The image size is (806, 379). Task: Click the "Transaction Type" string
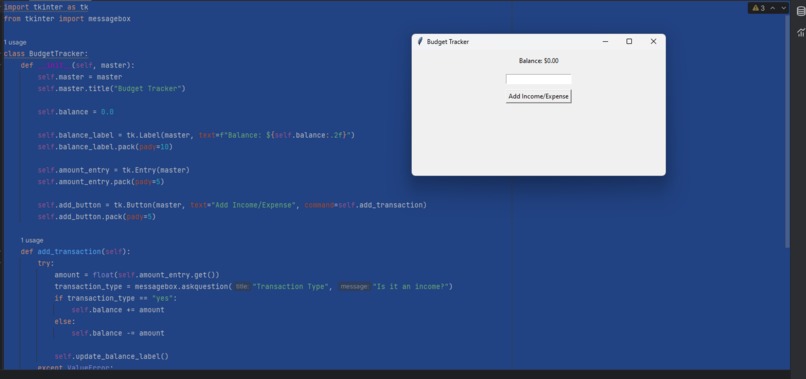tap(290, 286)
